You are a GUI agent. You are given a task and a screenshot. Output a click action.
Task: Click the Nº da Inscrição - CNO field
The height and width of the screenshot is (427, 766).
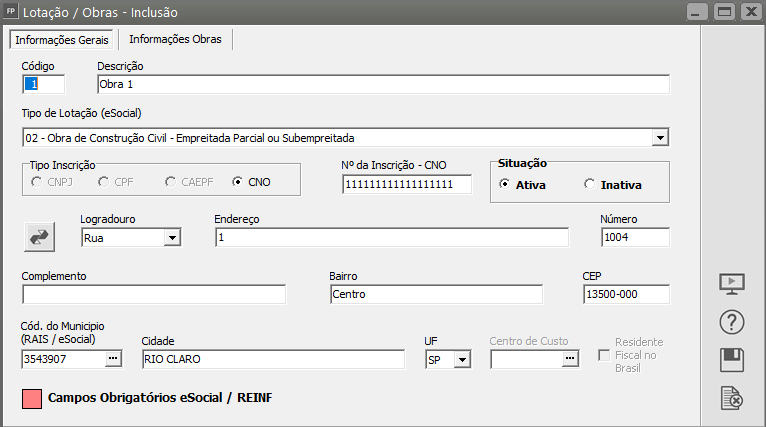(406, 185)
